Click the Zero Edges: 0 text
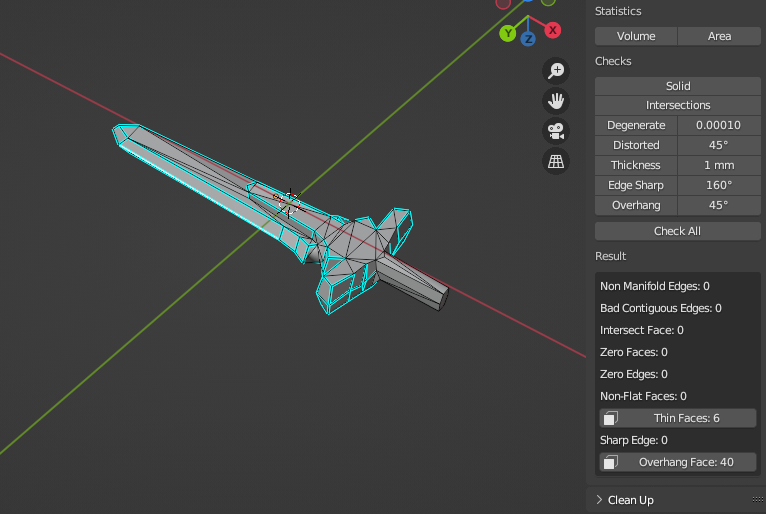The image size is (766, 514). [634, 374]
